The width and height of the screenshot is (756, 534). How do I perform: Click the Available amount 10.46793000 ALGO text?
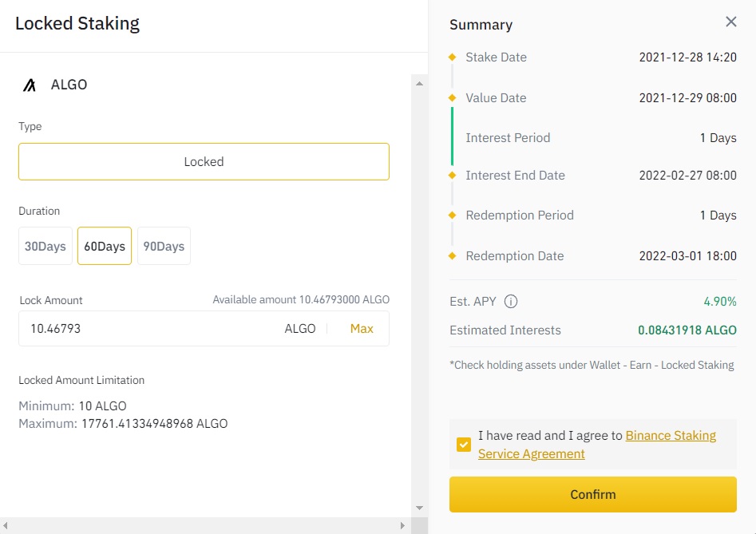301,300
